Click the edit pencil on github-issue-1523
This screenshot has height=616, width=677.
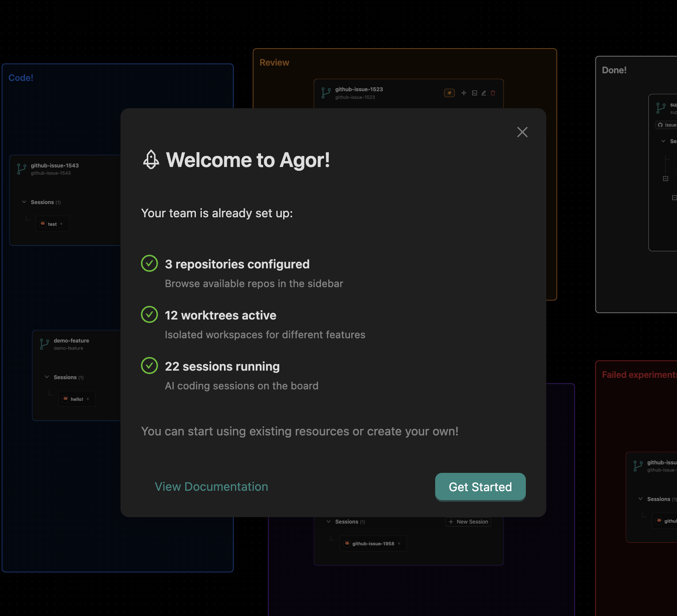484,93
